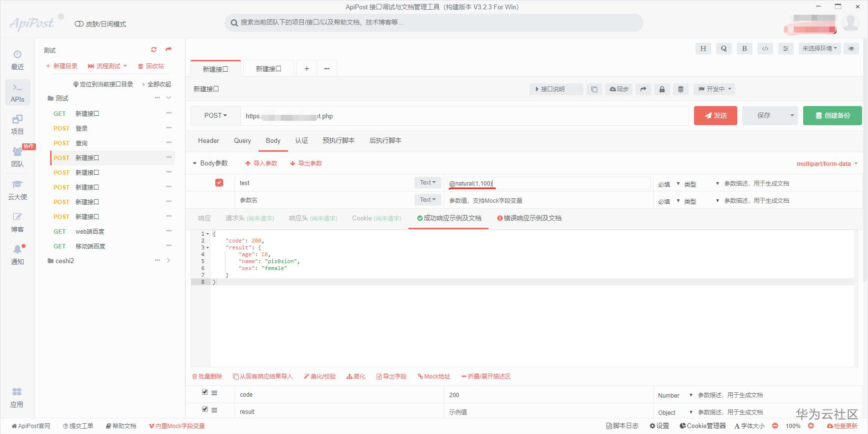Click the 美化/校验 beautify link
This screenshot has width=868, height=434.
coord(320,376)
